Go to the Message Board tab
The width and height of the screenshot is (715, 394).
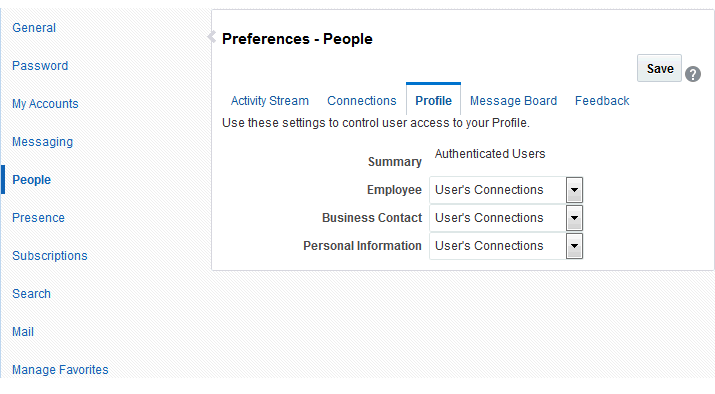click(x=513, y=101)
